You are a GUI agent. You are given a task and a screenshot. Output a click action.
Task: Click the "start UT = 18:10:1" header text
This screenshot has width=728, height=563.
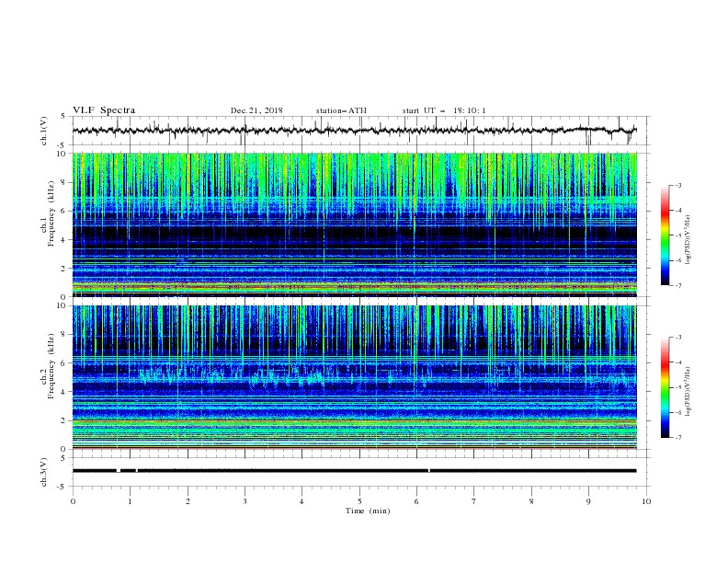pyautogui.click(x=443, y=110)
